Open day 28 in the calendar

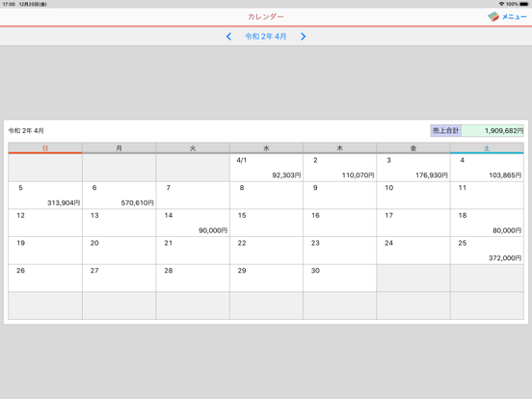click(x=193, y=278)
